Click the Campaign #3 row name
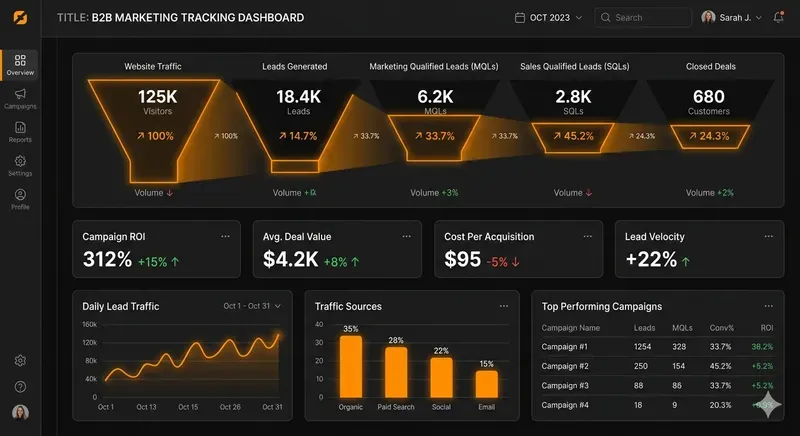The height and width of the screenshot is (436, 800). (x=565, y=386)
